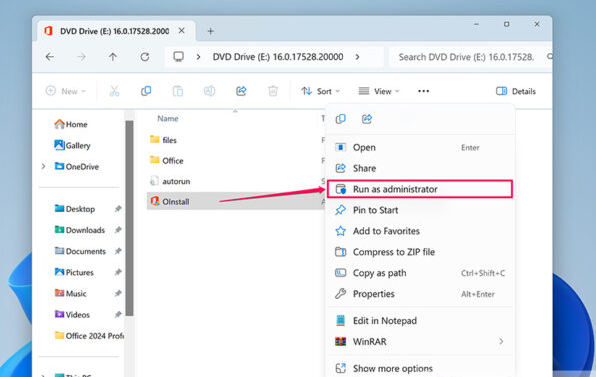Viewport: 596px width, 377px height.
Task: Expand the WinRAR submenu arrow
Action: coord(501,341)
